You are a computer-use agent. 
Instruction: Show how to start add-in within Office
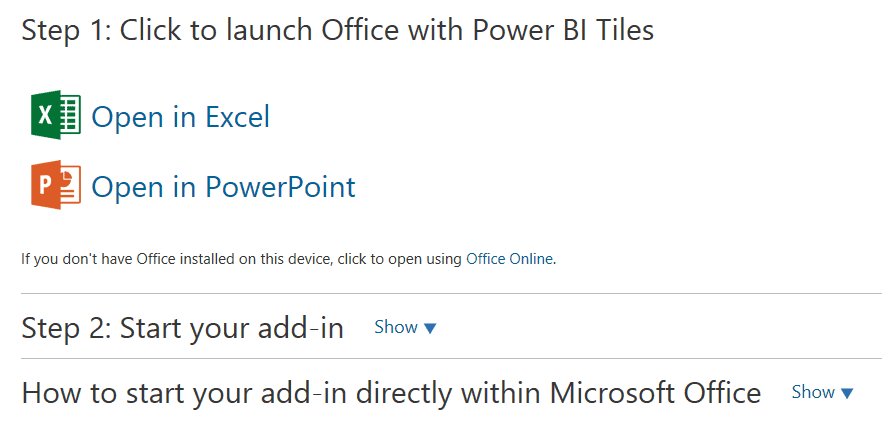tap(813, 392)
